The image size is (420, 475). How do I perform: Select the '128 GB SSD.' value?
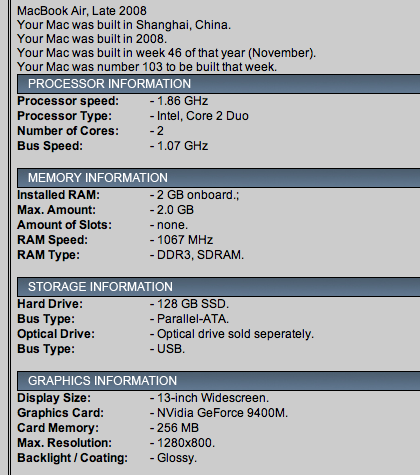(193, 304)
